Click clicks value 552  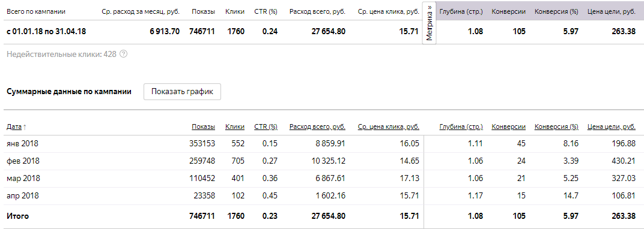(x=238, y=144)
